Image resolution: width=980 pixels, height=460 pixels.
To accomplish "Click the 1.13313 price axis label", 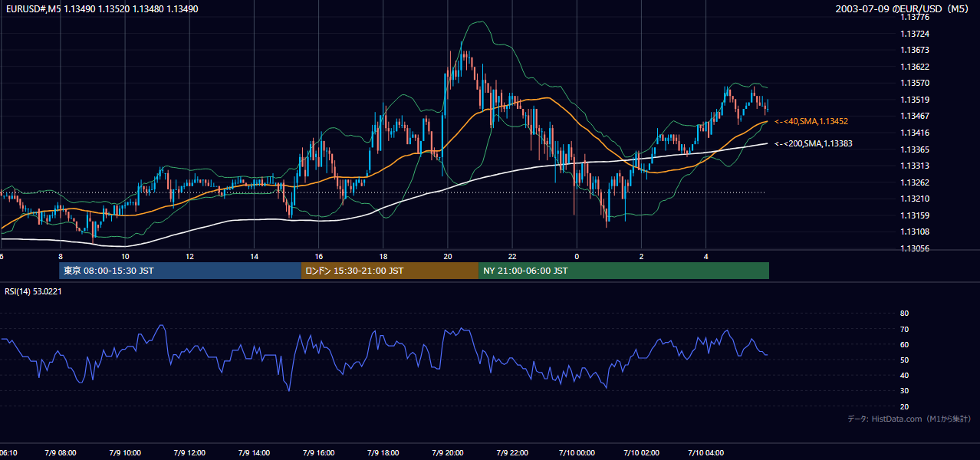I will pyautogui.click(x=915, y=166).
